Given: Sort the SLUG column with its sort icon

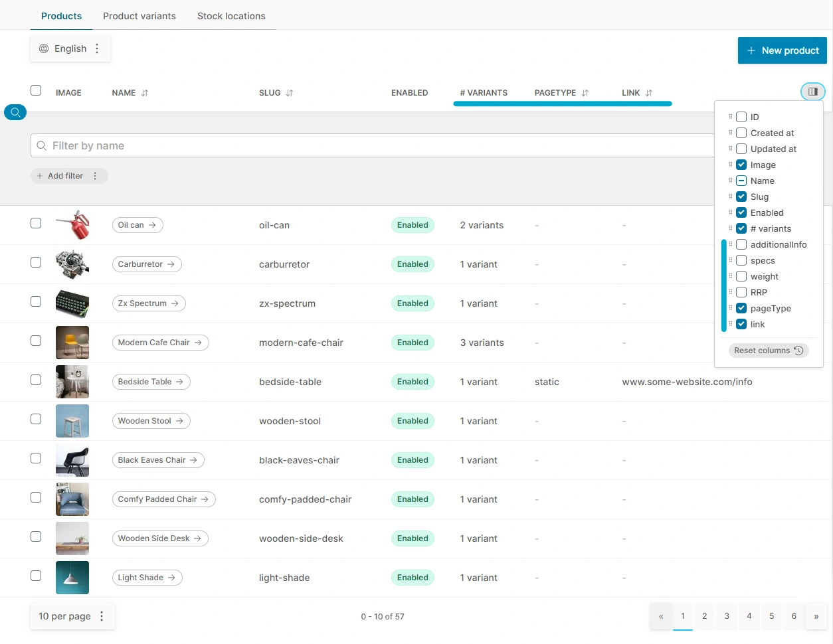Looking at the screenshot, I should (290, 93).
